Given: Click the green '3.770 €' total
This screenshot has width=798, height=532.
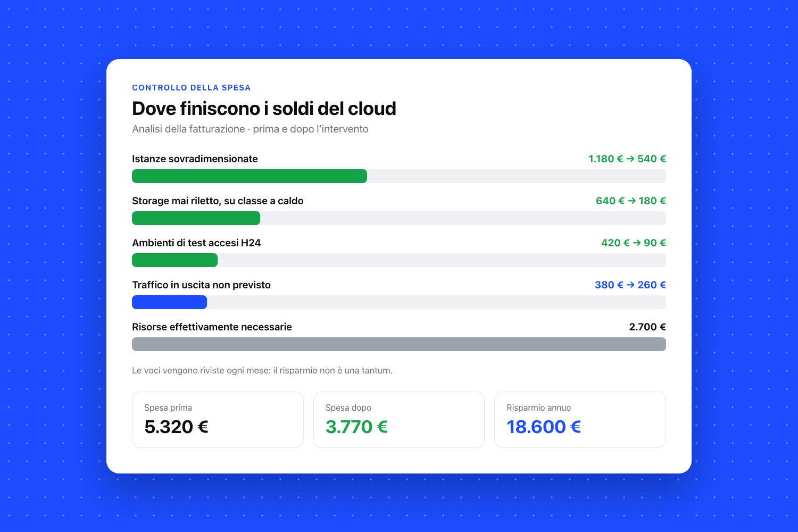Looking at the screenshot, I should pyautogui.click(x=356, y=427).
